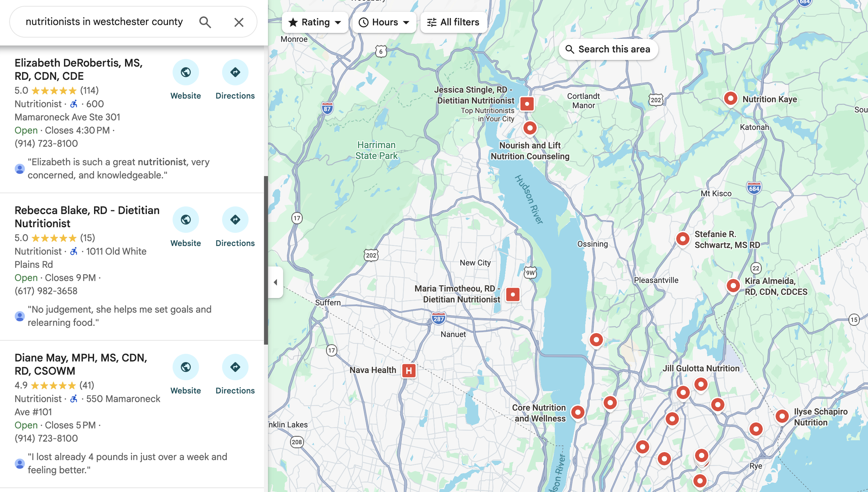Click the Kira Almeida map pin

click(x=733, y=286)
